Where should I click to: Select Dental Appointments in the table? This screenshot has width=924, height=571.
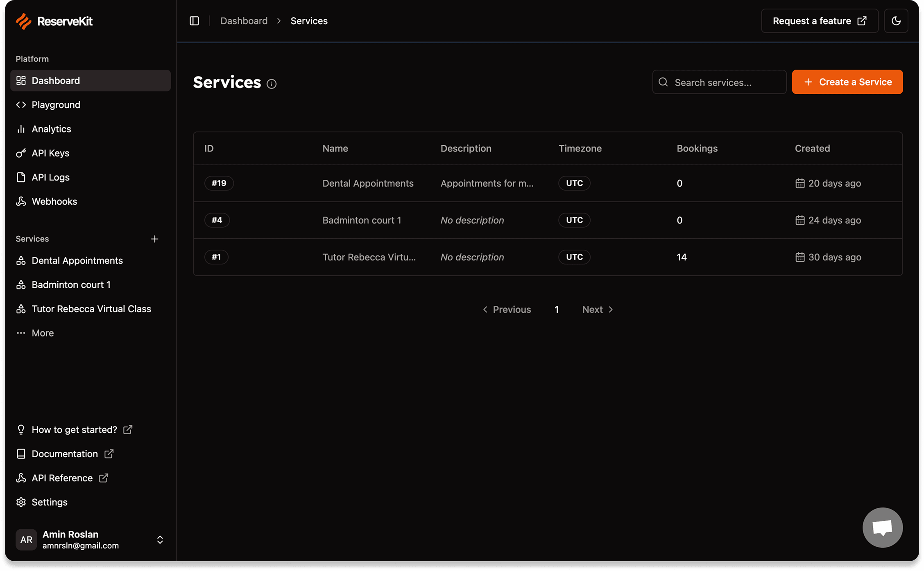coord(368,183)
